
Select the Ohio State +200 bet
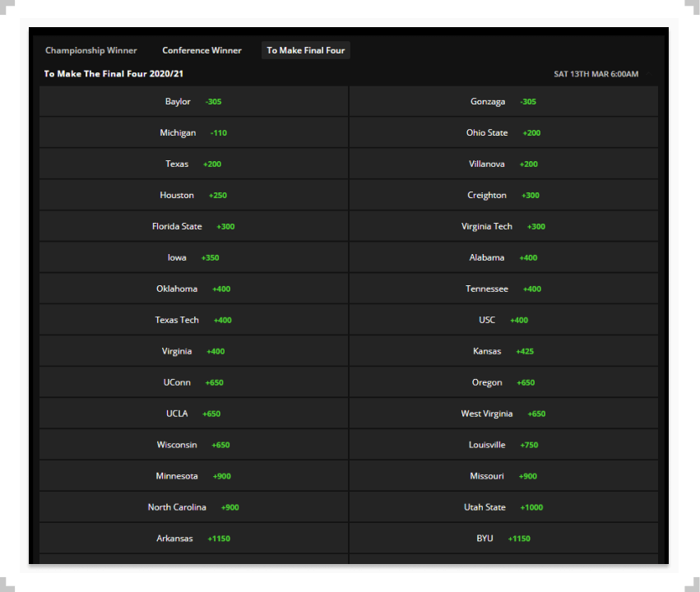pos(503,133)
